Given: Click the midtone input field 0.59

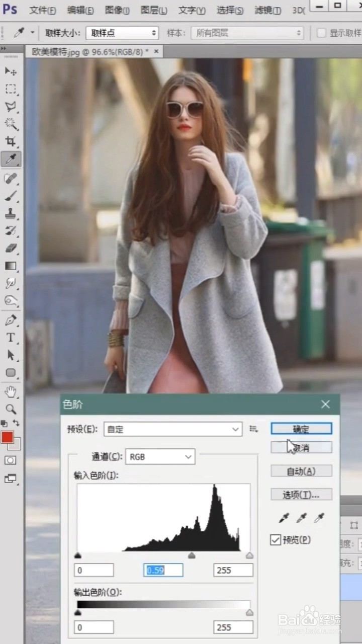Looking at the screenshot, I should coord(163,570).
